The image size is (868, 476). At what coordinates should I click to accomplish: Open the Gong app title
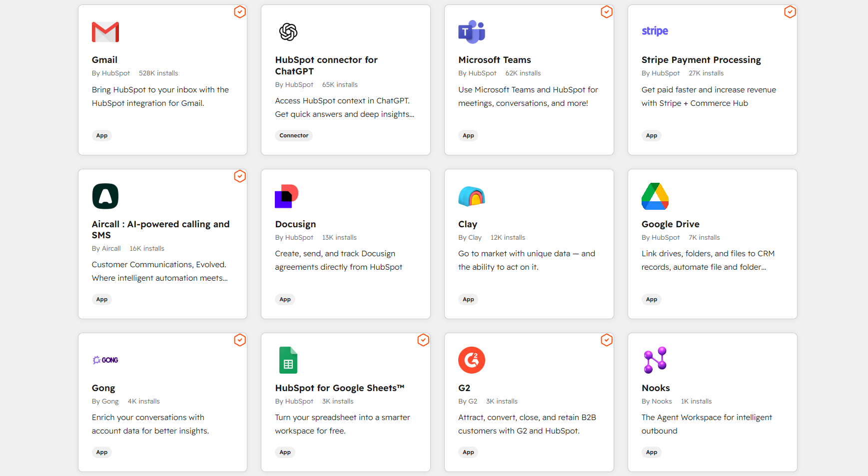[x=103, y=388]
